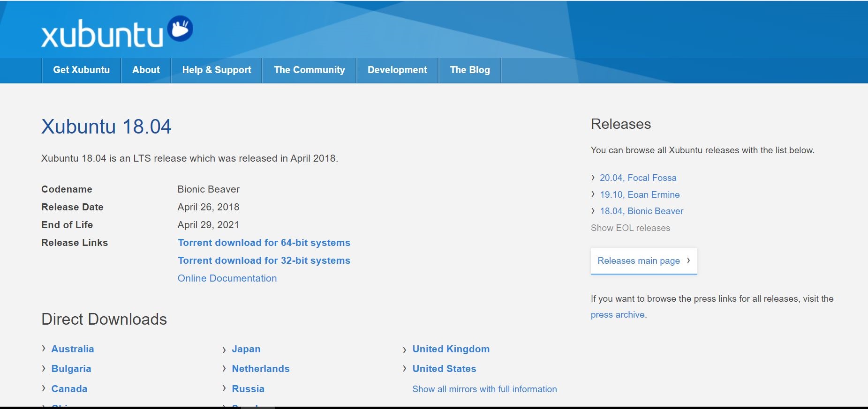Select the Russia download mirror

pos(248,389)
